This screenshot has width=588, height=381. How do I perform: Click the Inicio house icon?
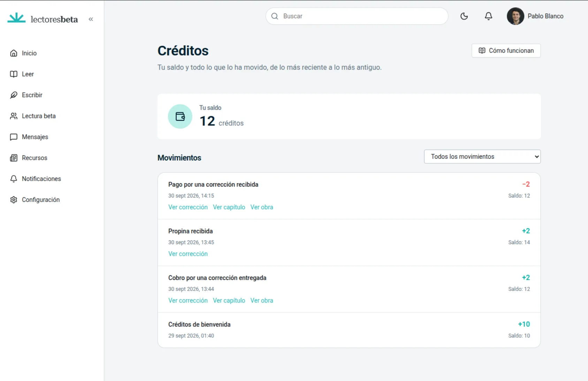14,53
